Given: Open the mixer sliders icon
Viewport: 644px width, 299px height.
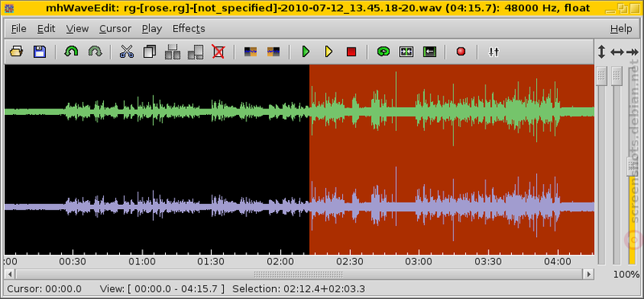Looking at the screenshot, I should (493, 51).
